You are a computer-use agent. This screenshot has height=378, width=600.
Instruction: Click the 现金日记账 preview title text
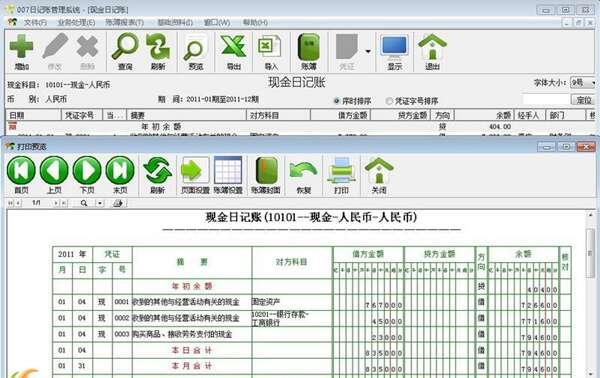(311, 217)
